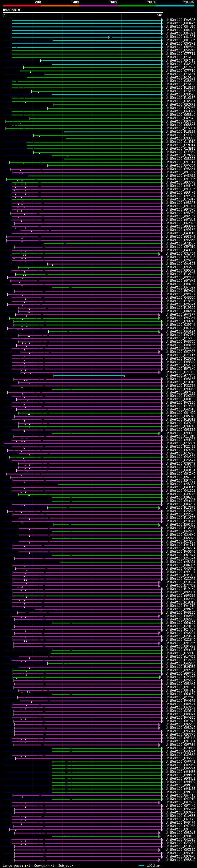Select the UniRef100_P05348 hit label

click(x=180, y=416)
